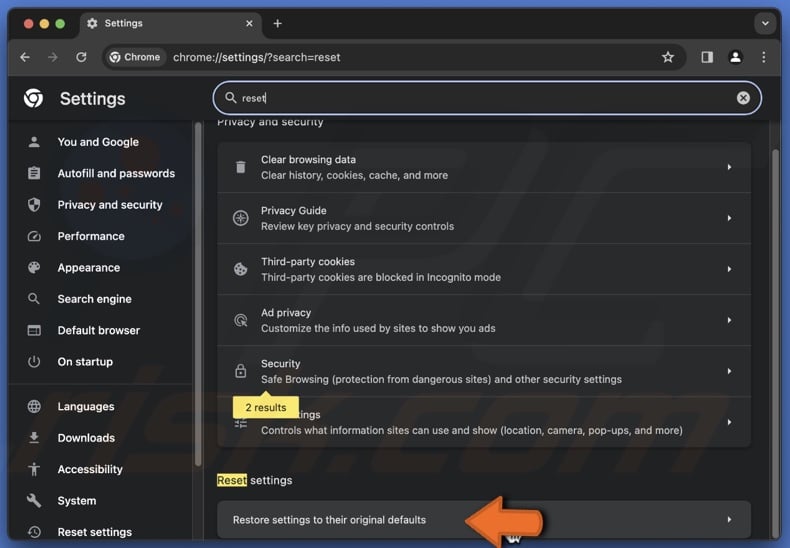Image resolution: width=790 pixels, height=548 pixels.
Task: Open the profile avatar icon
Action: (x=736, y=57)
